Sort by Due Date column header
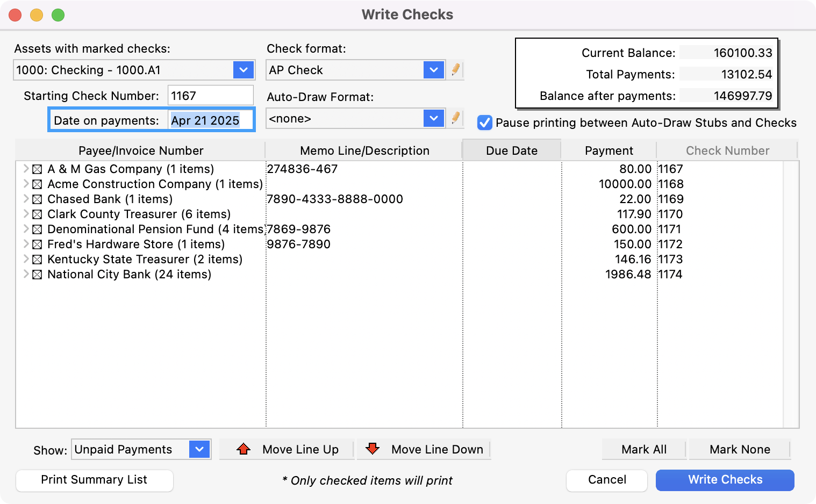The height and width of the screenshot is (504, 816). pos(511,150)
